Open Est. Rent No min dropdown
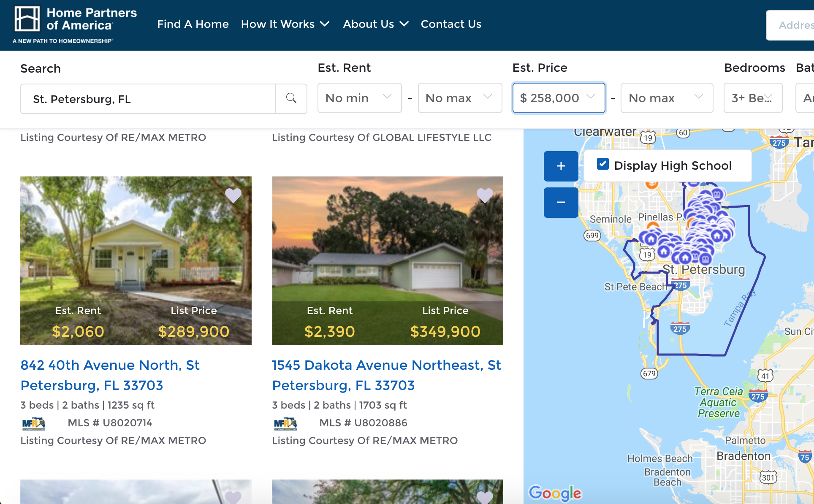 [x=359, y=98]
